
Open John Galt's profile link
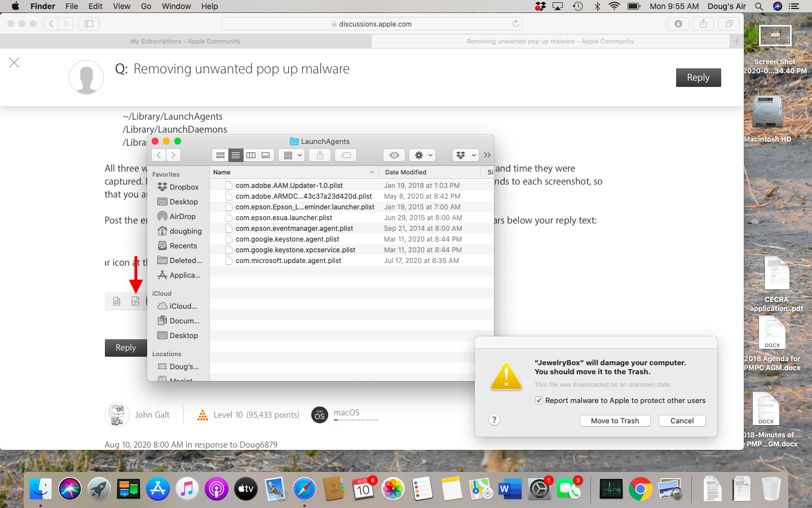click(152, 415)
